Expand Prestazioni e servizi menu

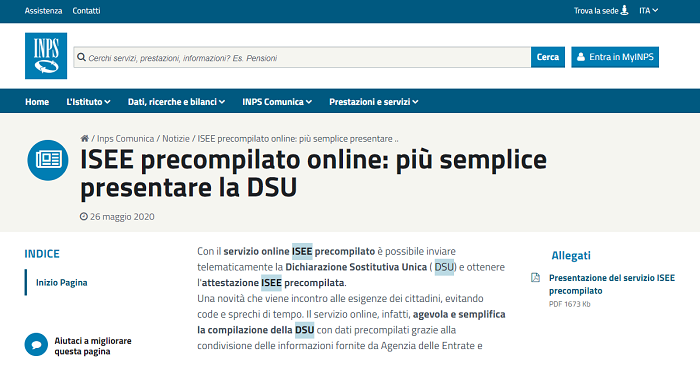(x=374, y=102)
